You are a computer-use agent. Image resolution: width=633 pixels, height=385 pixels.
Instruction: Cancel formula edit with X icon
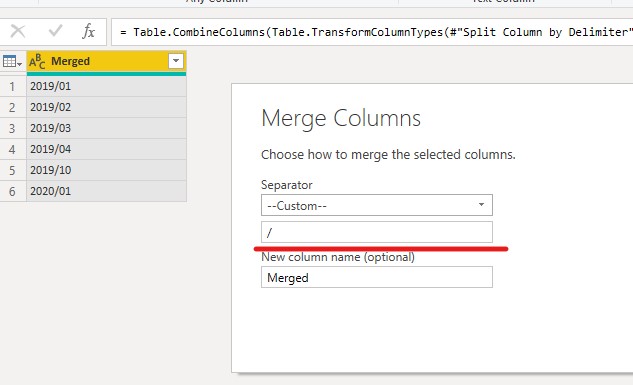click(18, 31)
